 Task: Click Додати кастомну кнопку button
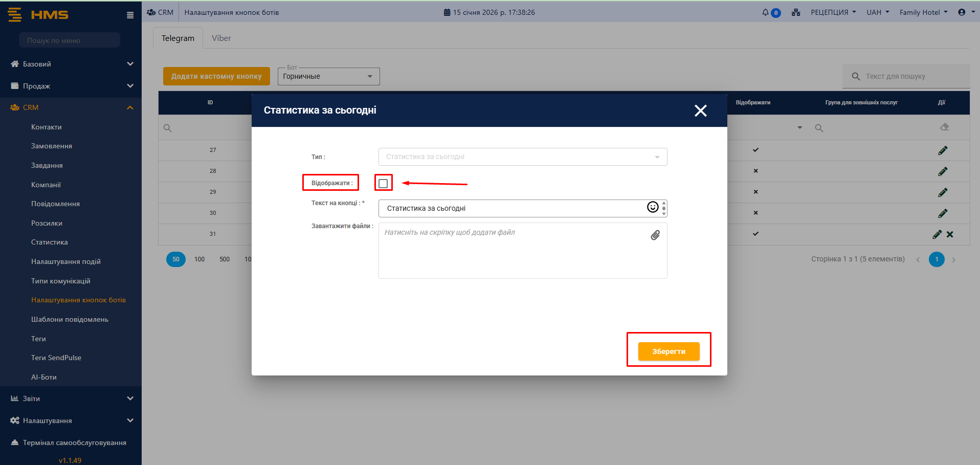tap(216, 76)
